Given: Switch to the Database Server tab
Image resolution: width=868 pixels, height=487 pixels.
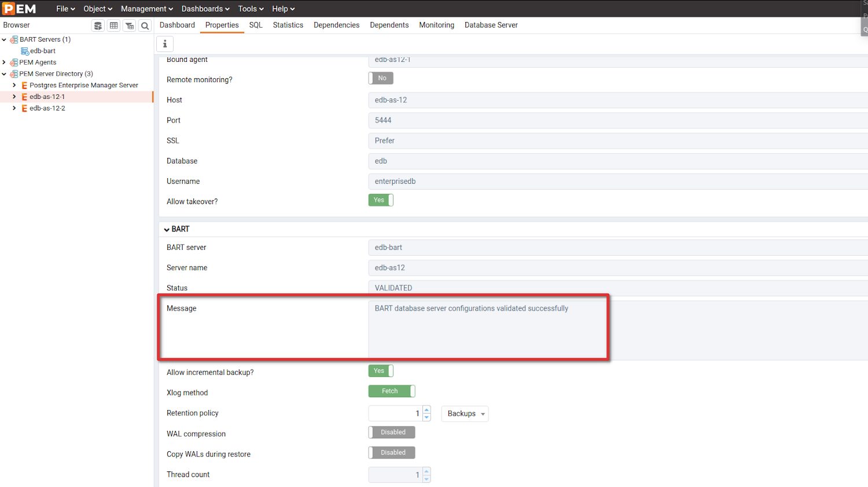Looking at the screenshot, I should click(x=491, y=25).
